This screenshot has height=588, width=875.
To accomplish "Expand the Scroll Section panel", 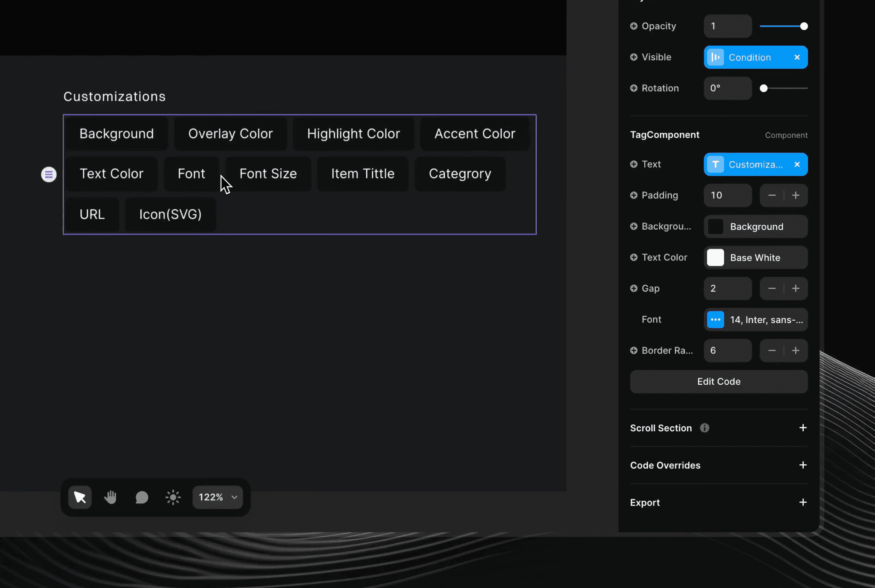I will pyautogui.click(x=803, y=428).
